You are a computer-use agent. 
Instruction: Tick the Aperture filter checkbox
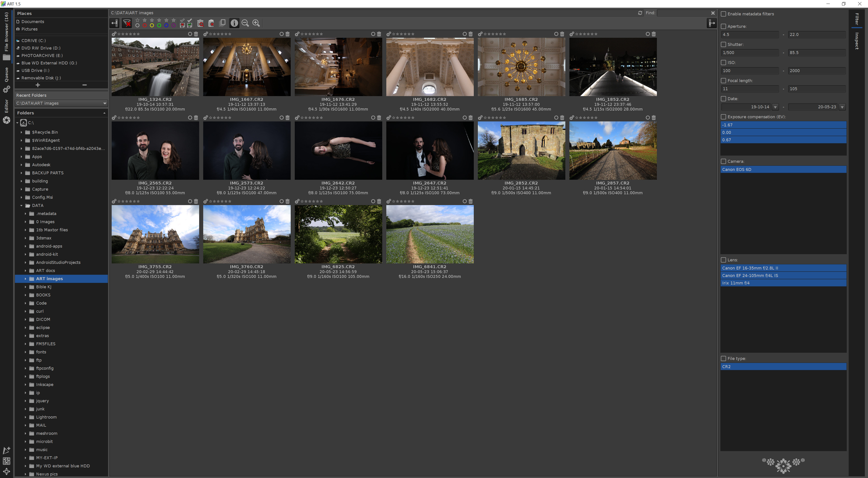coord(723,26)
